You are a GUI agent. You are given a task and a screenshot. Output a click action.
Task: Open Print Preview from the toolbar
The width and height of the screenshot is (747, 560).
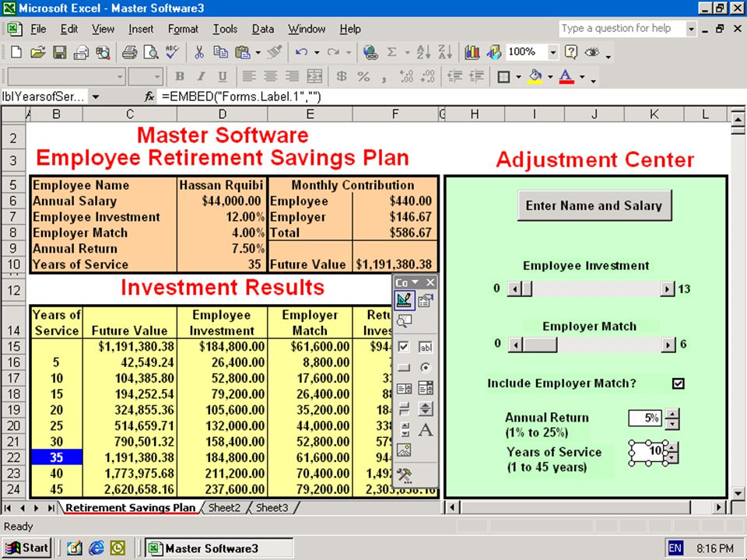[151, 52]
